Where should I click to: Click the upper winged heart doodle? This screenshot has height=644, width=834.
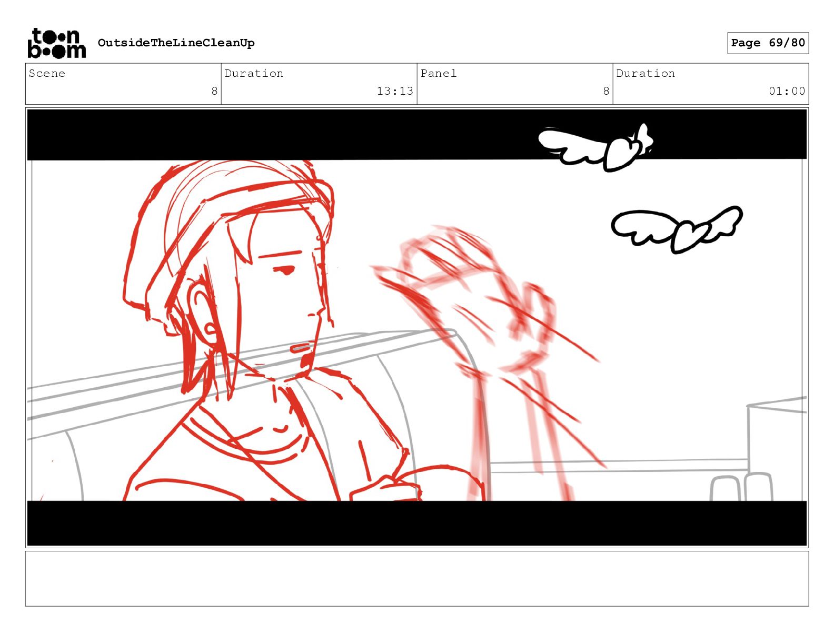click(595, 147)
